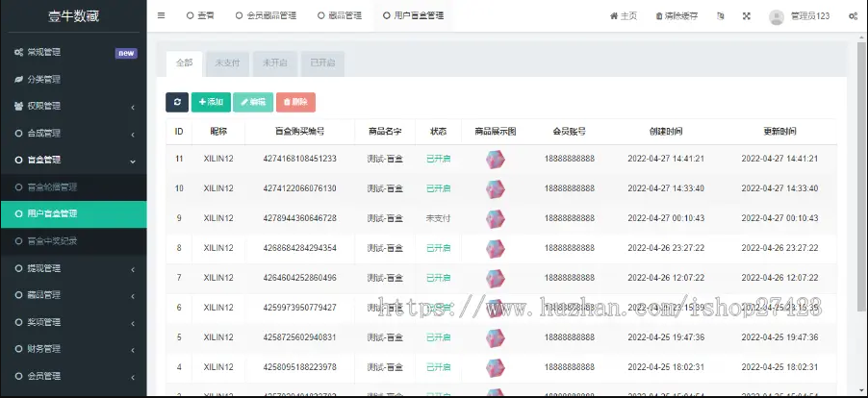Expand the 奖项管理 menu arrow
This screenshot has width=868, height=398.
[x=133, y=323]
